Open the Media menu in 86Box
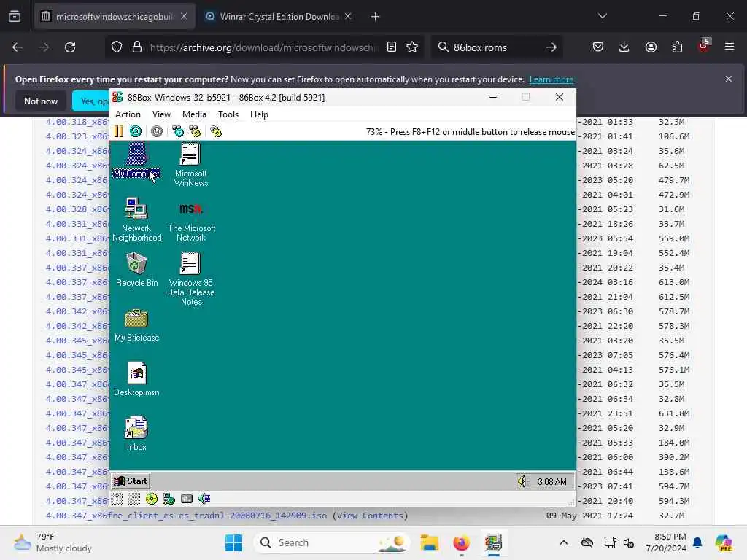This screenshot has width=747, height=560. pyautogui.click(x=194, y=114)
